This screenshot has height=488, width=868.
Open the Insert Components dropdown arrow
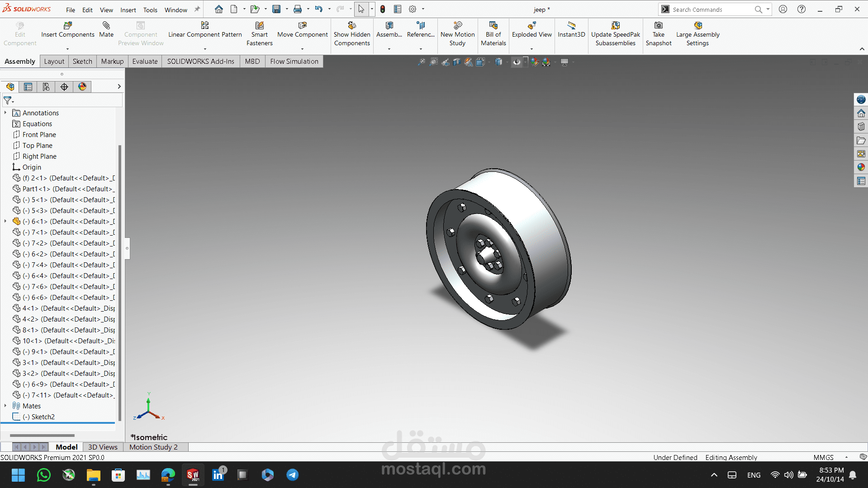pos(67,49)
